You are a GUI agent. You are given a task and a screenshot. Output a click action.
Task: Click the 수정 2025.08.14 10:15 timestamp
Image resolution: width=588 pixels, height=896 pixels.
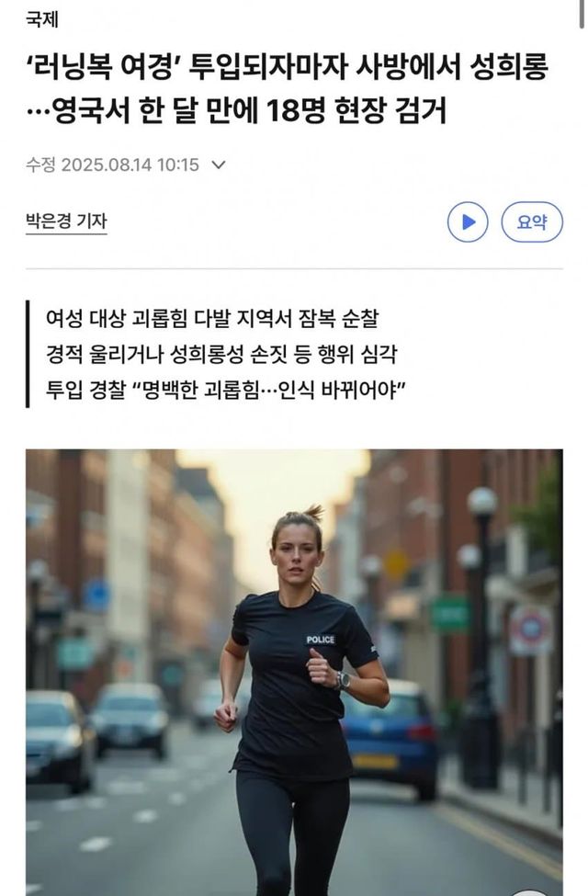point(112,165)
